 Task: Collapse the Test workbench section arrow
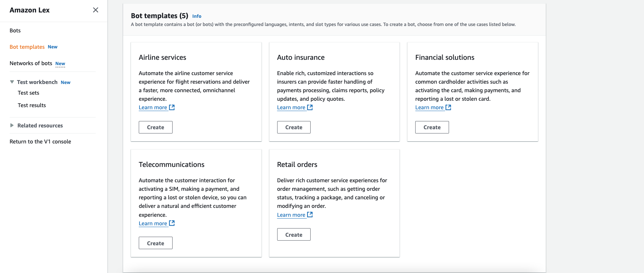click(x=12, y=82)
